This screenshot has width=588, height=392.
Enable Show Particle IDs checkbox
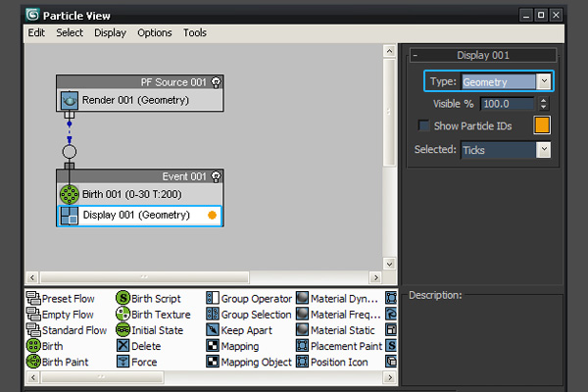[424, 125]
